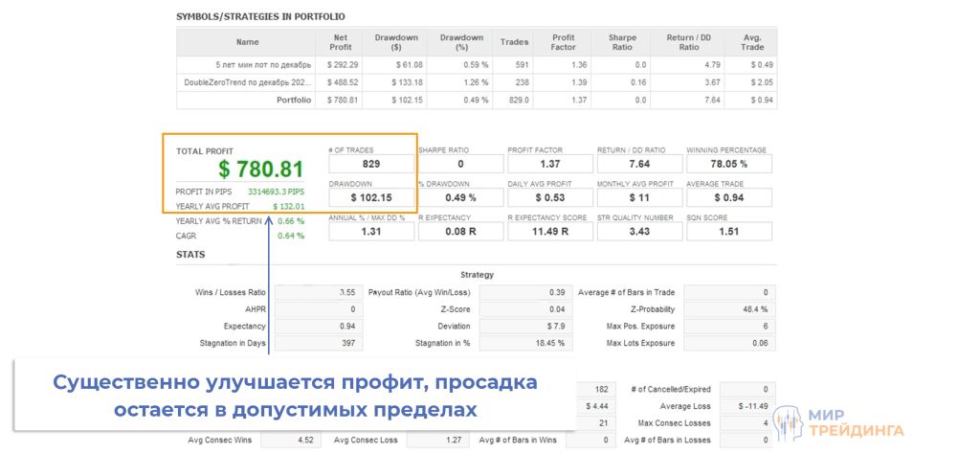Click the Monthly Avg Profit $ 11 box
The height and width of the screenshot is (453, 980).
[x=640, y=197]
